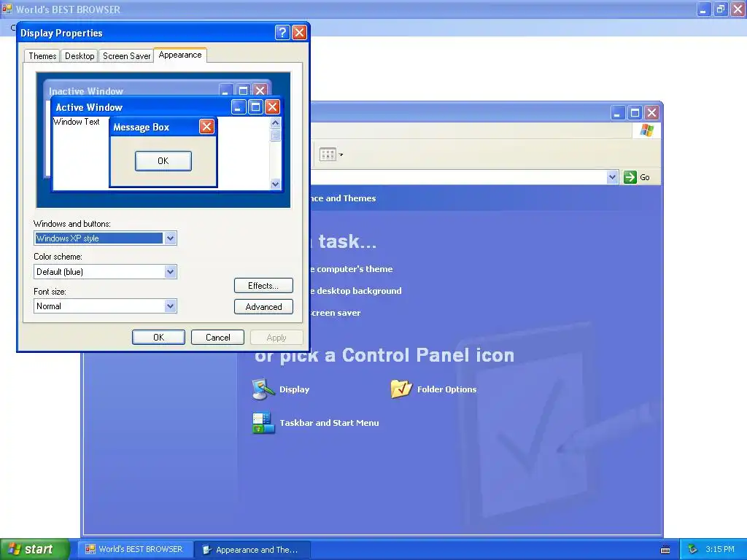Minimize the World's BEST BROWSER window
The image size is (747, 560).
[x=703, y=9]
